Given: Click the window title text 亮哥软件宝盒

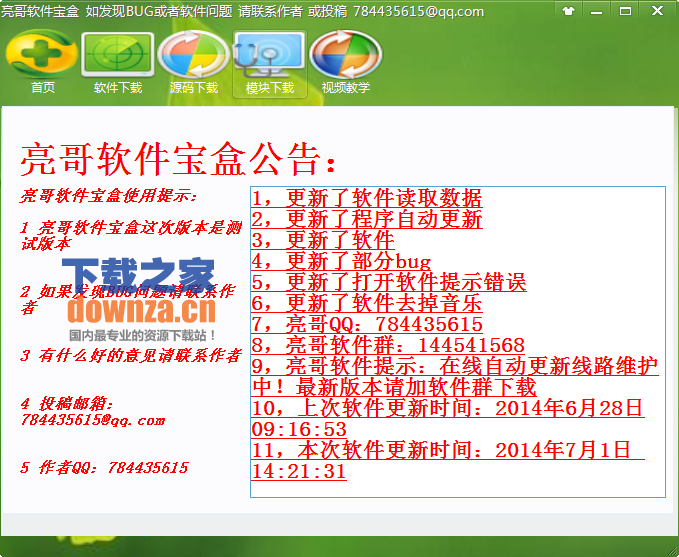Looking at the screenshot, I should 40,11.
